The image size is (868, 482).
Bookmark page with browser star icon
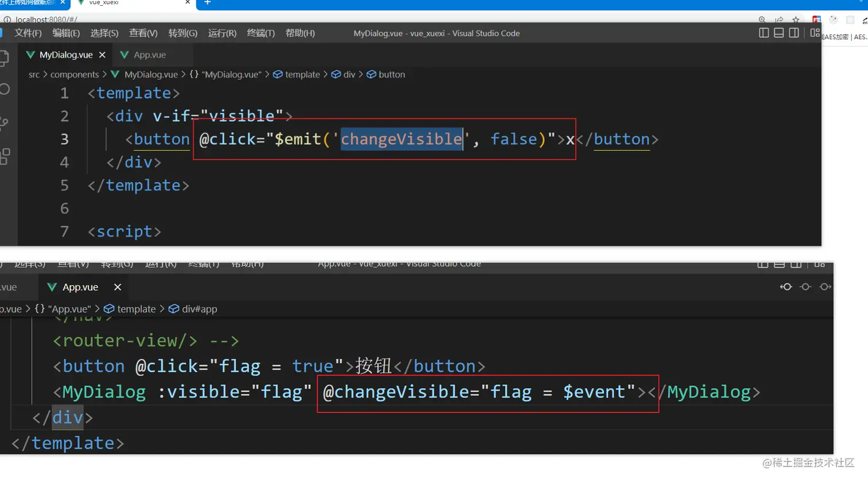point(796,20)
